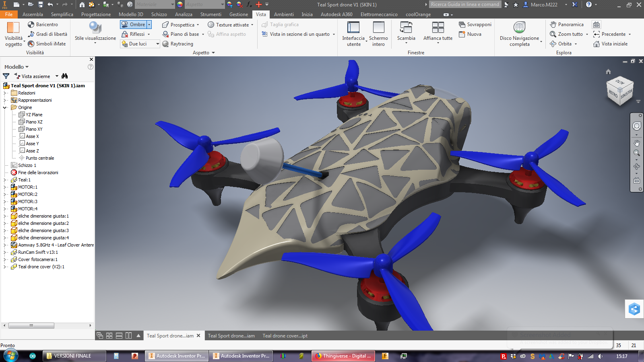644x362 pixels.
Task: Open Interfaccia utente settings
Action: click(x=353, y=34)
